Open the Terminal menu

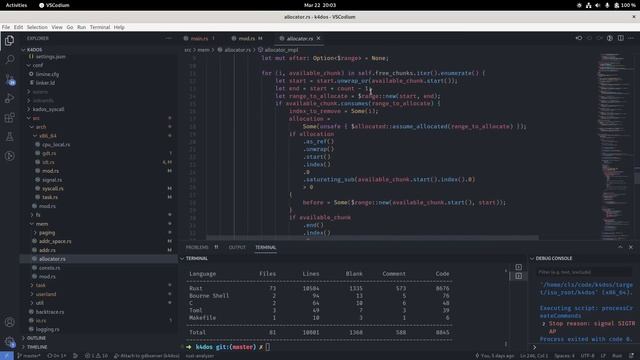[100, 27]
